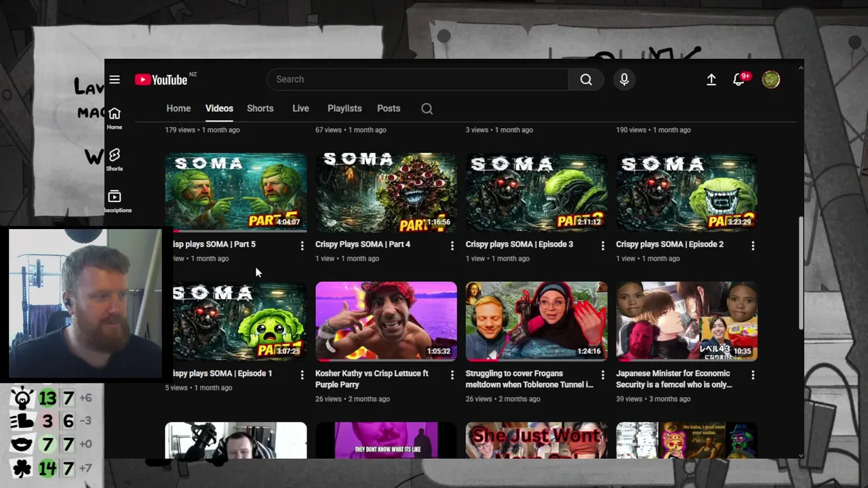The image size is (868, 488).
Task: Open Kosher Kathy vs Crisp Lettuce thumbnail
Action: coord(386,321)
